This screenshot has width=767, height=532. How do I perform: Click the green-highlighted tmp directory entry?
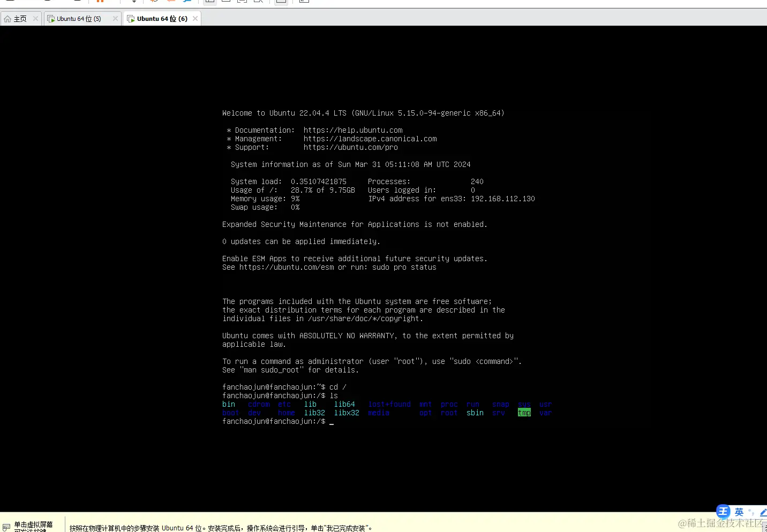[524, 413]
